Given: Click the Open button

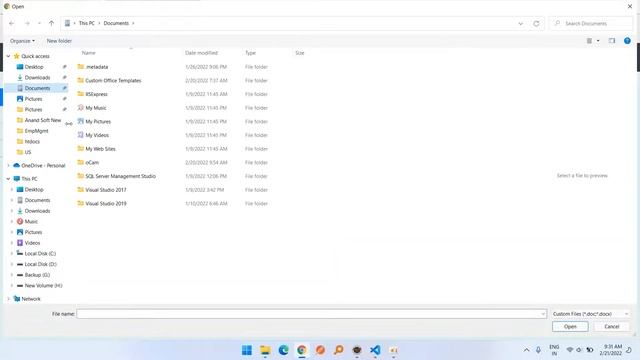Looking at the screenshot, I should click(570, 327).
